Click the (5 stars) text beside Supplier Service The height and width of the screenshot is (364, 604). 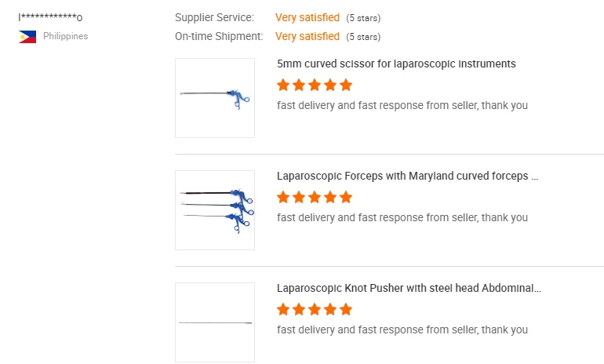tap(363, 18)
